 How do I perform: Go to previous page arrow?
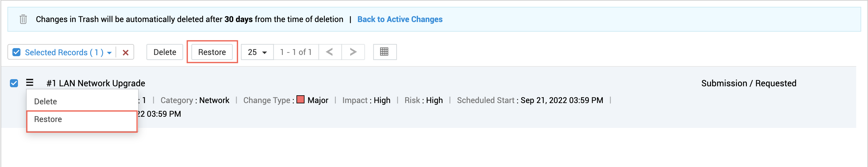point(330,52)
